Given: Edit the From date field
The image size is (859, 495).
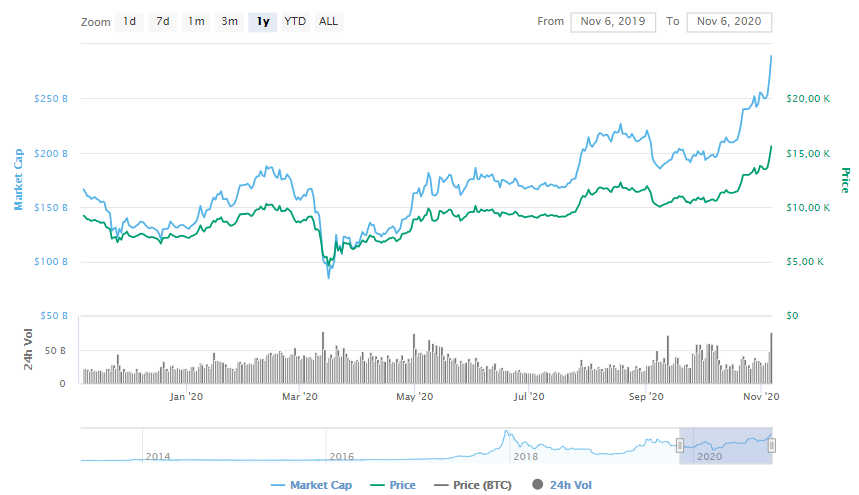Looking at the screenshot, I should click(612, 22).
